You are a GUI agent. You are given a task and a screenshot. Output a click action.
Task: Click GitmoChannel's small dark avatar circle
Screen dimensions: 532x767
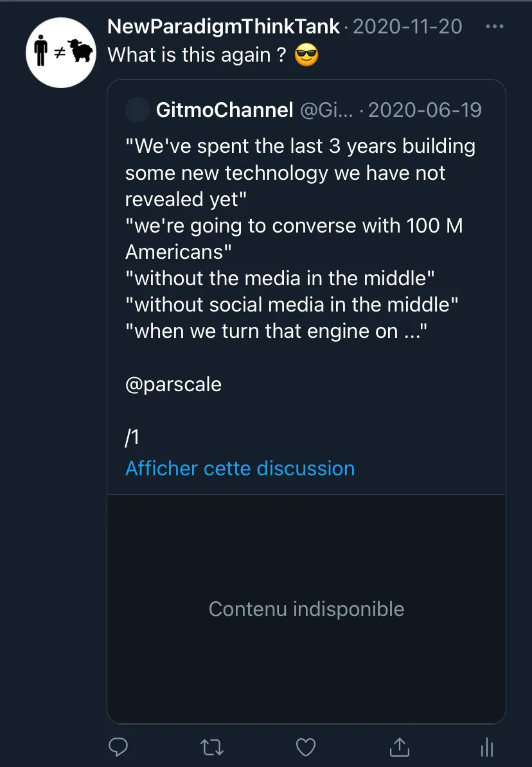[x=137, y=110]
